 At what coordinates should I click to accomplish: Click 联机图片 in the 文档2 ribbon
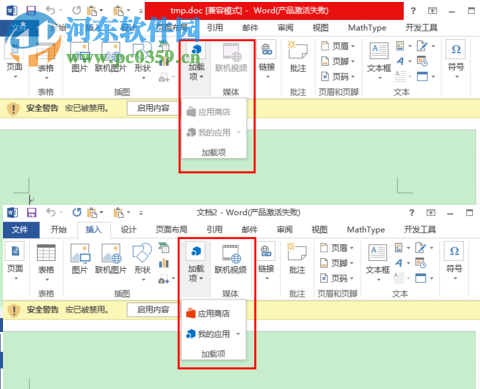[111, 259]
